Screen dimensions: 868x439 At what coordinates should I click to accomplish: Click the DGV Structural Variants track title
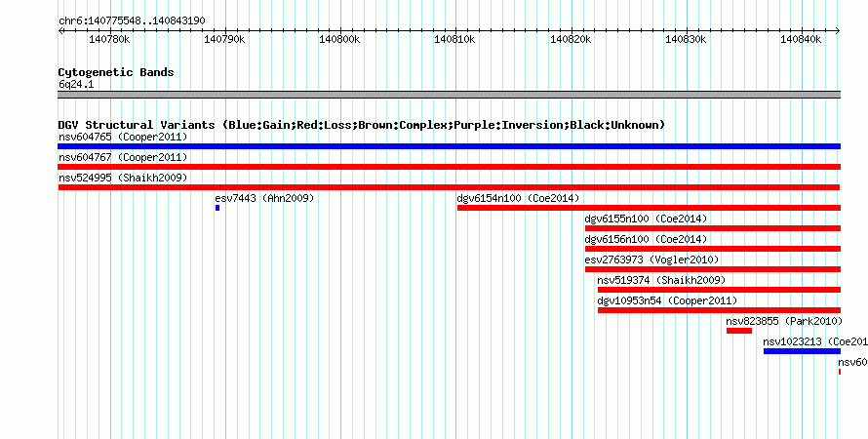point(362,125)
